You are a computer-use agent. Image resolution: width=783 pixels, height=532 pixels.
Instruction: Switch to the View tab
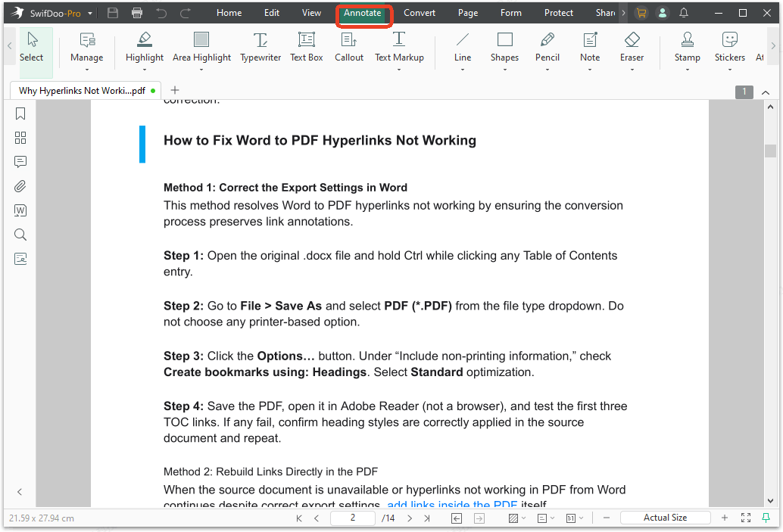pos(311,13)
